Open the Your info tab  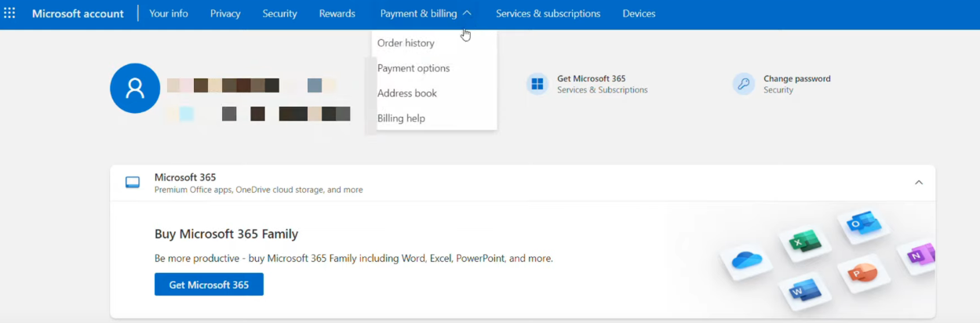[x=169, y=13]
